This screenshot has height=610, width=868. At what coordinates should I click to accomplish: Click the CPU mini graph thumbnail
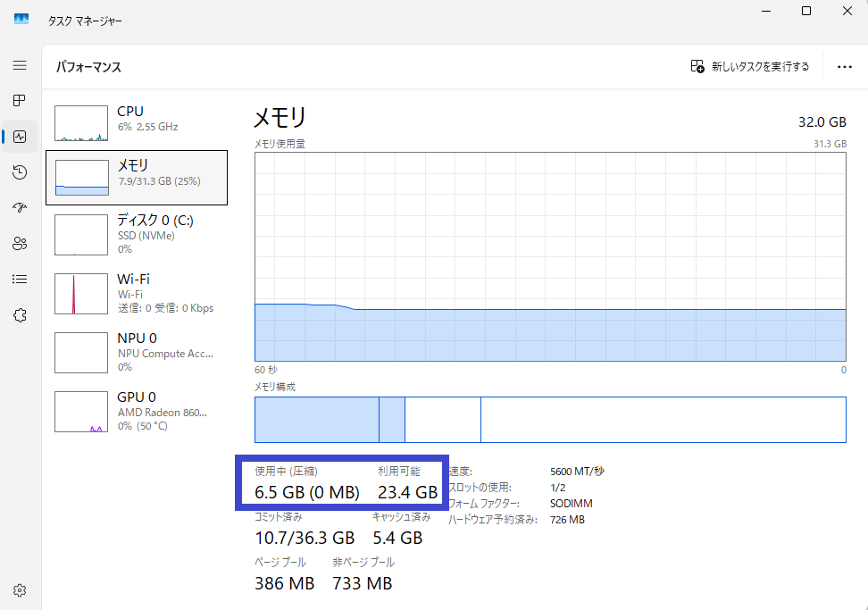(x=81, y=123)
